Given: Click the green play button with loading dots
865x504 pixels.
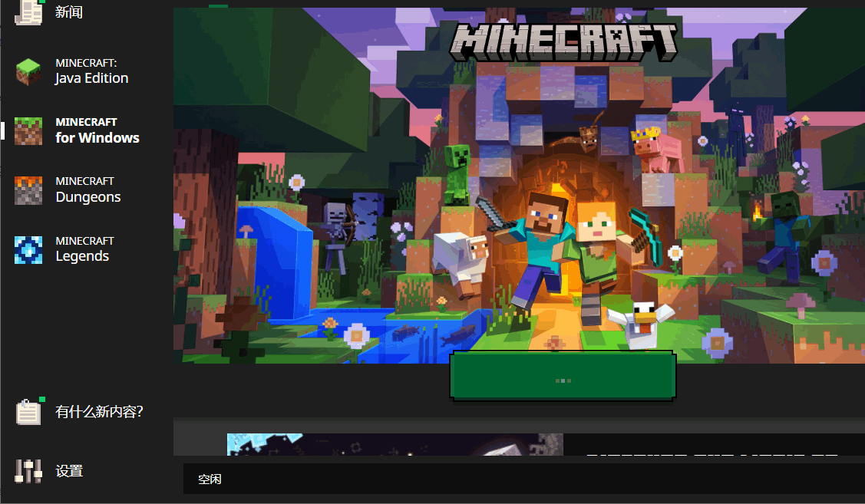Looking at the screenshot, I should coord(563,376).
